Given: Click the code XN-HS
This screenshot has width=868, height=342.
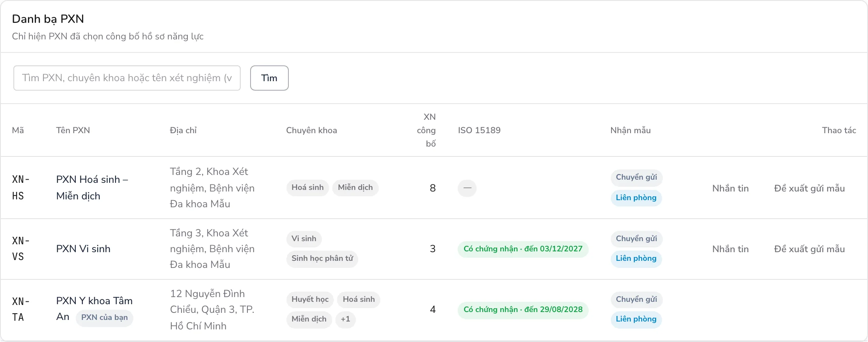Looking at the screenshot, I should [21, 188].
